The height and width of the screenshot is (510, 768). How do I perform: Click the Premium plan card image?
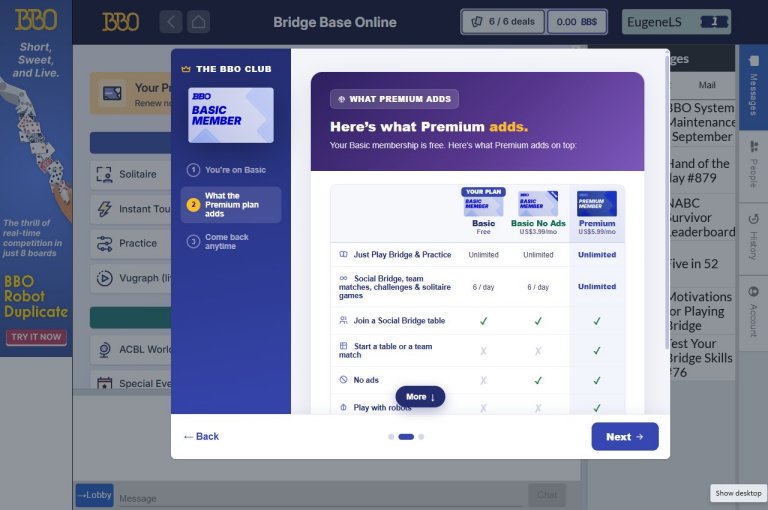click(x=597, y=203)
